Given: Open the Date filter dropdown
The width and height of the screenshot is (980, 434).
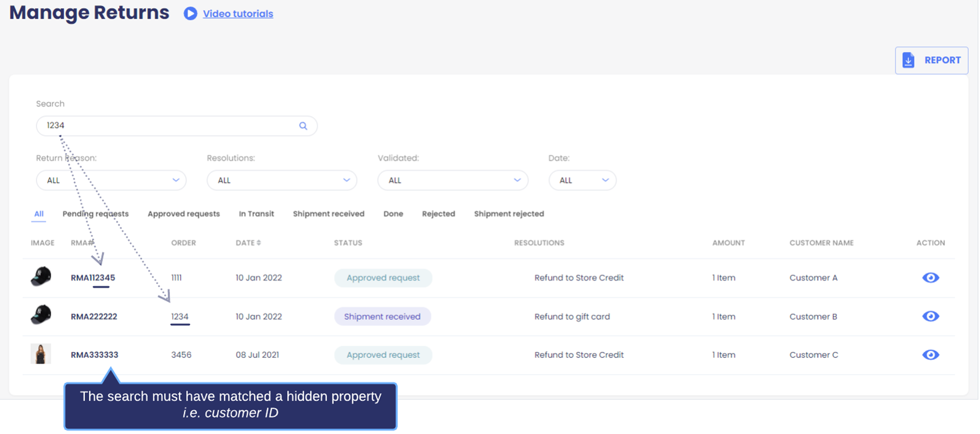Looking at the screenshot, I should [582, 180].
